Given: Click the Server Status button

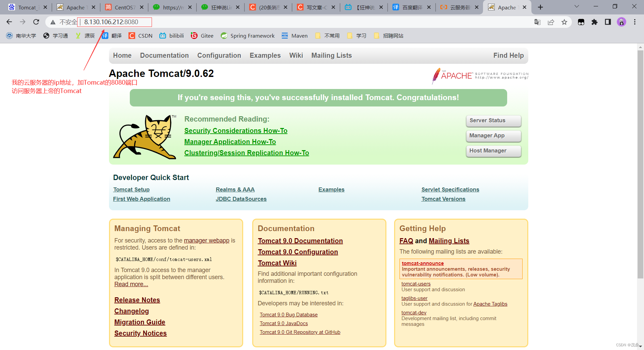Looking at the screenshot, I should tap(493, 121).
